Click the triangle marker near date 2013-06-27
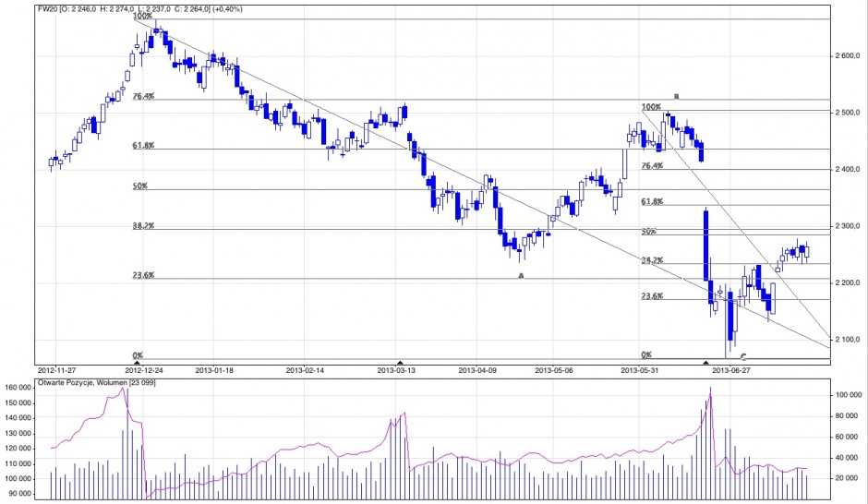868x504 pixels. [705, 362]
